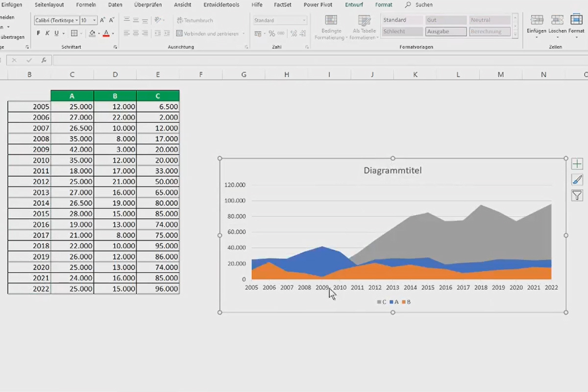Switch to the Formeln ribbon tab
The width and height of the screenshot is (588, 392).
coord(86,5)
